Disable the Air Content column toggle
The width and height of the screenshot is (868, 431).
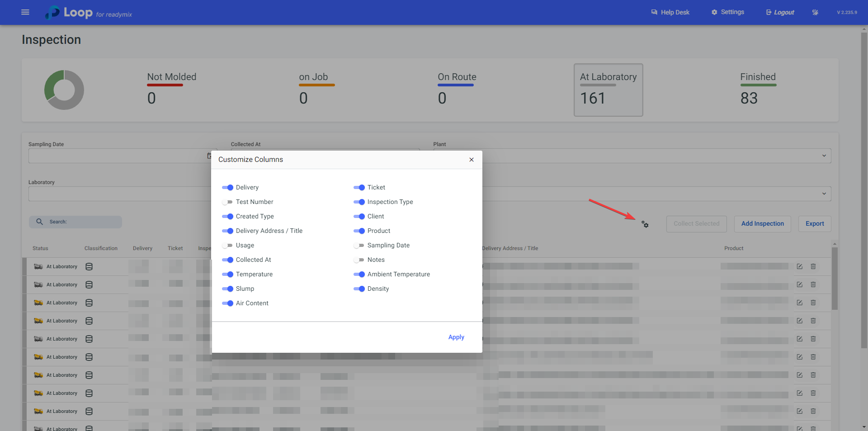coord(227,303)
